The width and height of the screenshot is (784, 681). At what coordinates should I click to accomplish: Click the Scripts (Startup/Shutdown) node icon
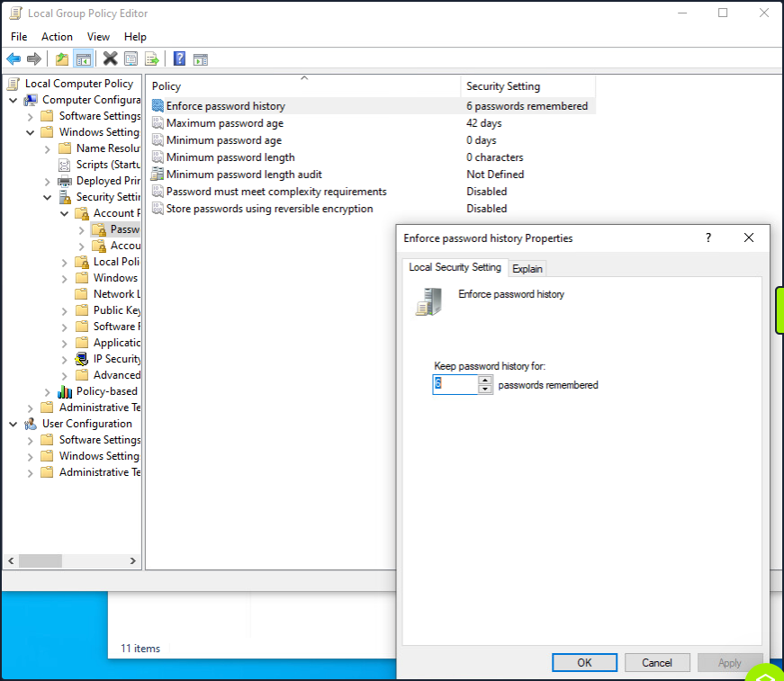click(63, 164)
